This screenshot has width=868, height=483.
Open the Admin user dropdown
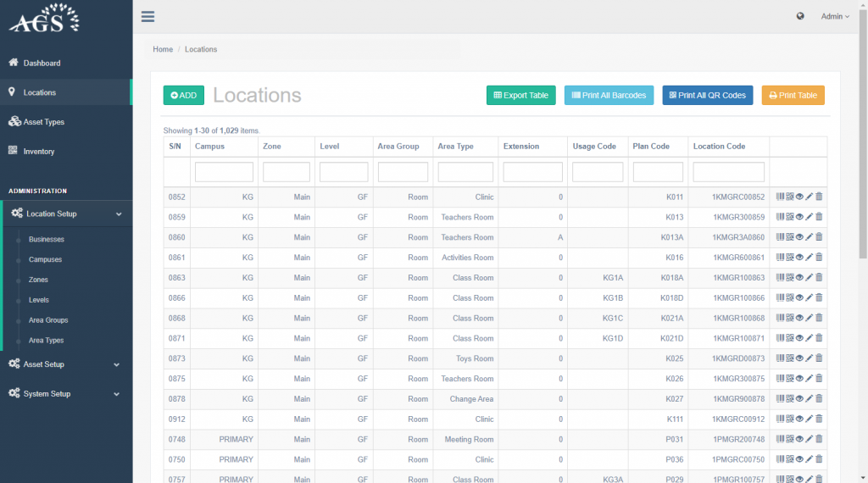pyautogui.click(x=834, y=16)
